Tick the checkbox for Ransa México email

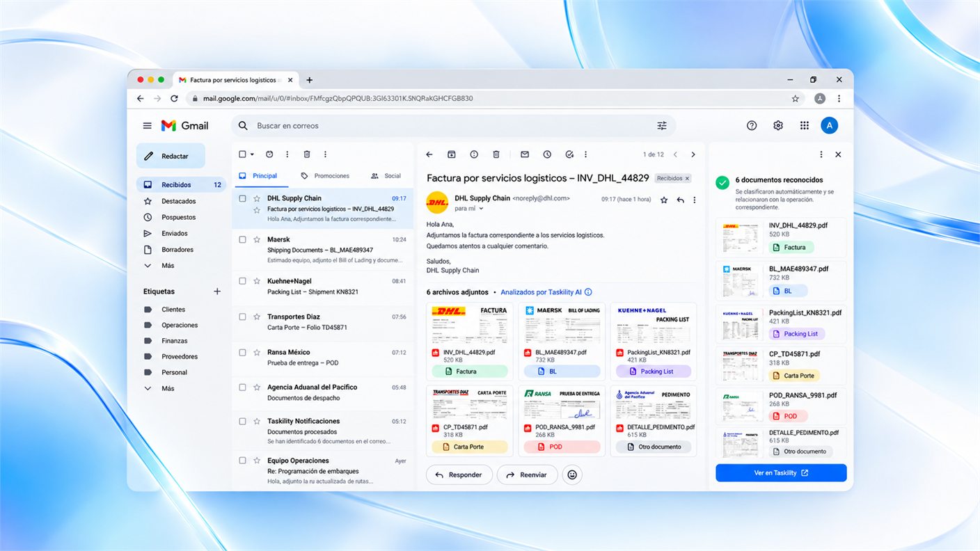click(x=243, y=352)
